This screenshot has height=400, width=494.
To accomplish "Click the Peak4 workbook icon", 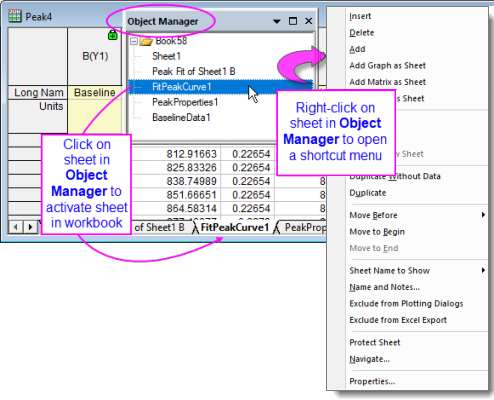I will tap(15, 16).
